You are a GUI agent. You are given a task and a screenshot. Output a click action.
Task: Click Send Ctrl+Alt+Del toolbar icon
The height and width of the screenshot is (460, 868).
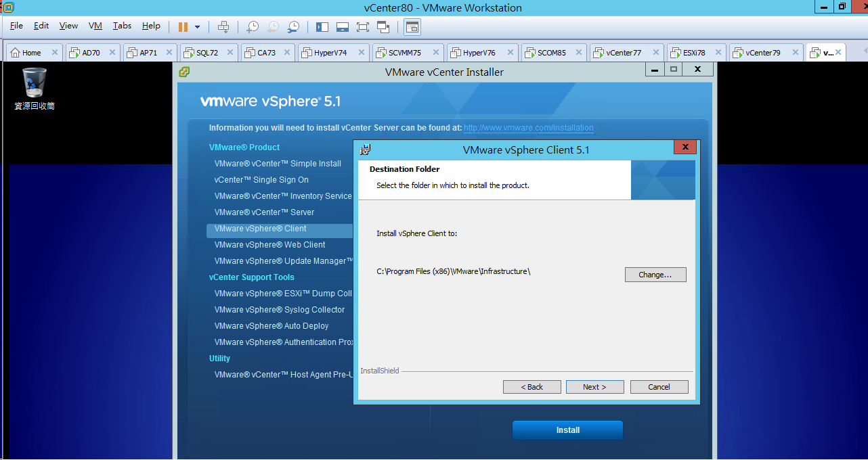click(223, 27)
